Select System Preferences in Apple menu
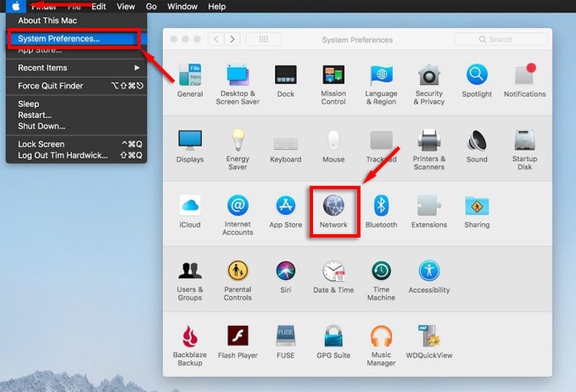 coord(59,38)
